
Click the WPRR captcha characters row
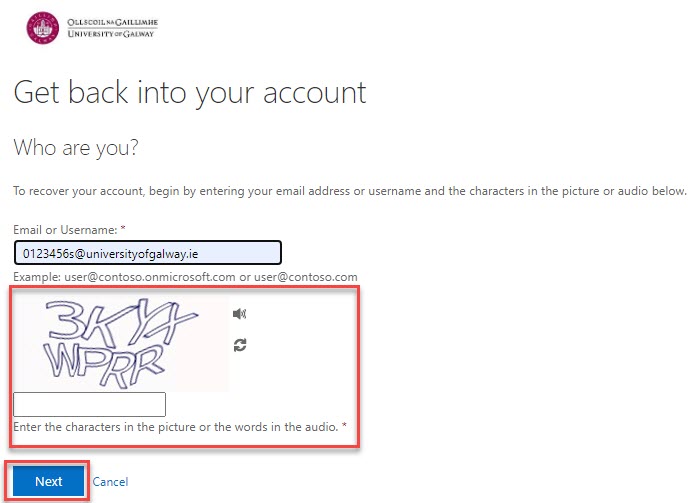click(104, 364)
